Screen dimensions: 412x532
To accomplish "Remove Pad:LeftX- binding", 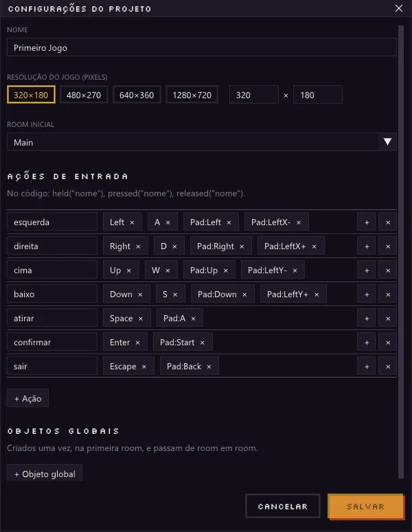I will (299, 222).
